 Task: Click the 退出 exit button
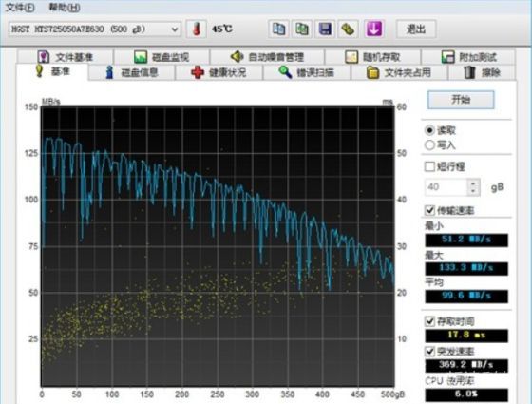tap(416, 29)
